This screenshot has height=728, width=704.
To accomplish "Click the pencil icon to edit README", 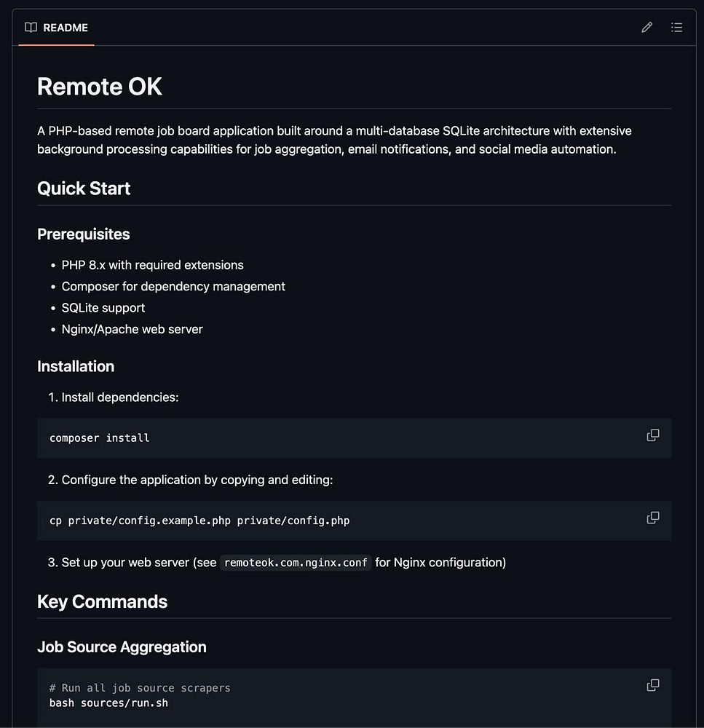I will pos(646,28).
